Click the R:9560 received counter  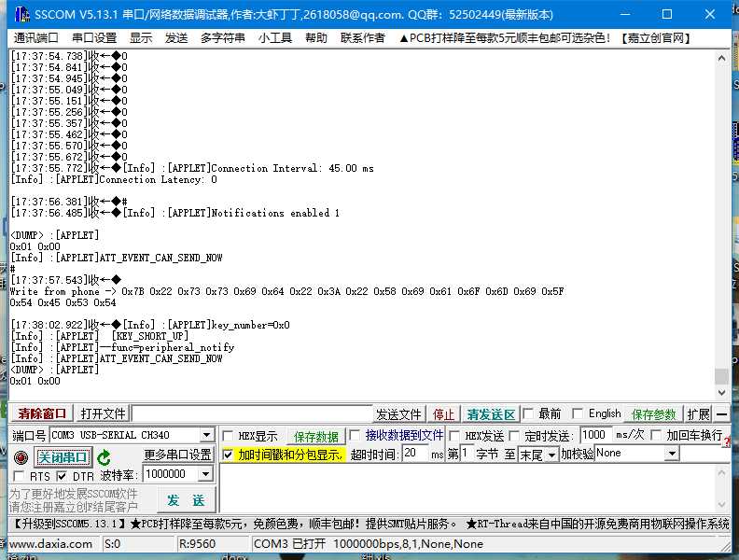[x=197, y=544]
